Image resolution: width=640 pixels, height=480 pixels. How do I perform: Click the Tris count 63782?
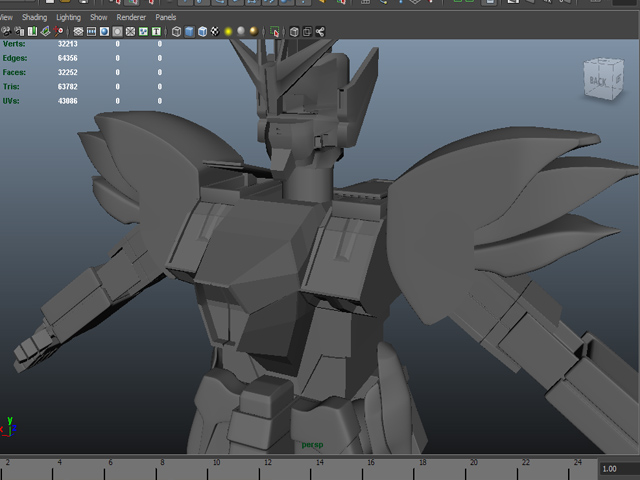coord(67,87)
